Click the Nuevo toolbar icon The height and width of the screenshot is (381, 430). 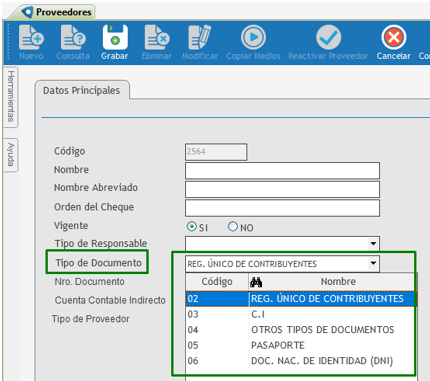[x=31, y=38]
